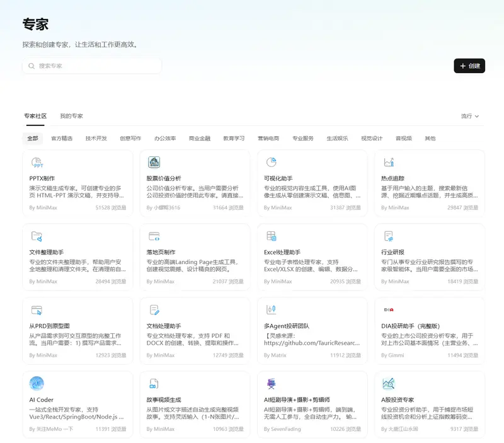504x443 pixels.
Task: Open the 落地页制作 expert card title
Action: pyautogui.click(x=161, y=252)
